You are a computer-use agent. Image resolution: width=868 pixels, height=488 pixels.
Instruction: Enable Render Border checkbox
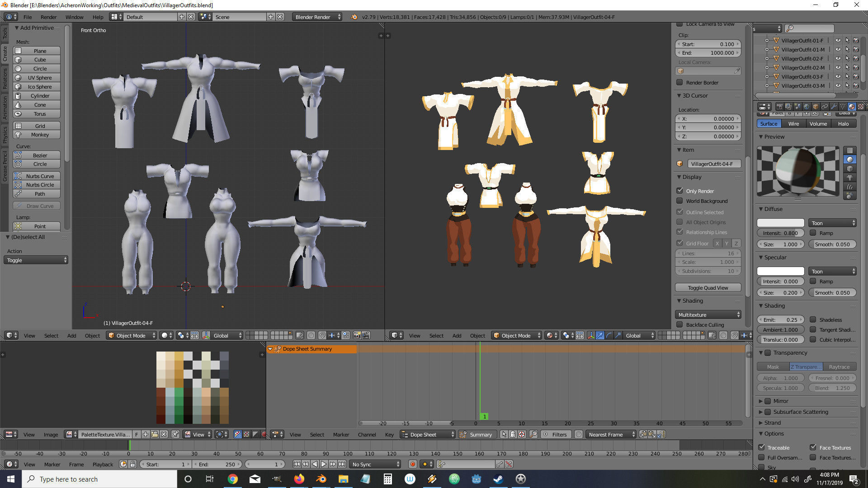pos(679,82)
